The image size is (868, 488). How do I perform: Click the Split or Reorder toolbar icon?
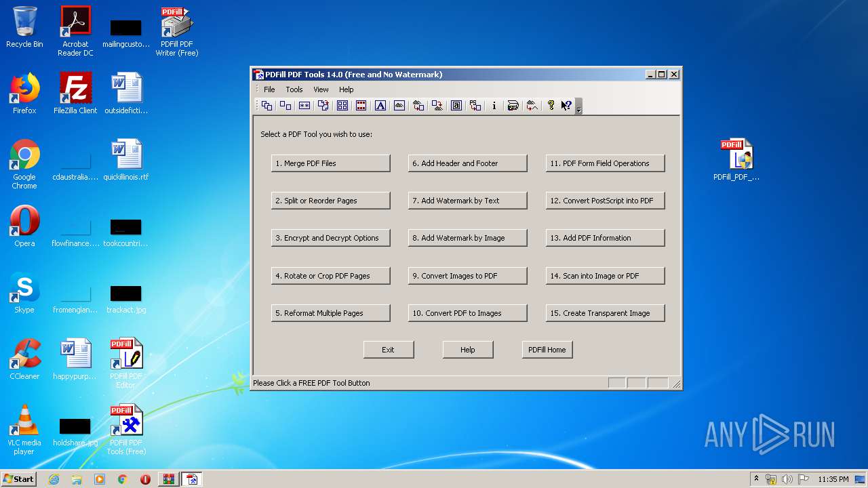[285, 106]
